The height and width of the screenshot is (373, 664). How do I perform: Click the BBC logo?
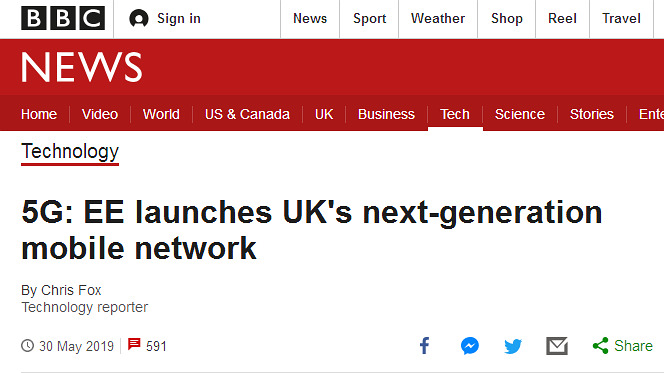click(63, 18)
